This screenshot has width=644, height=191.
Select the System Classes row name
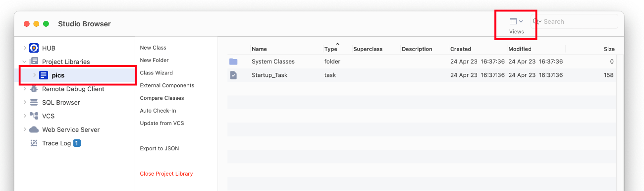pyautogui.click(x=273, y=62)
